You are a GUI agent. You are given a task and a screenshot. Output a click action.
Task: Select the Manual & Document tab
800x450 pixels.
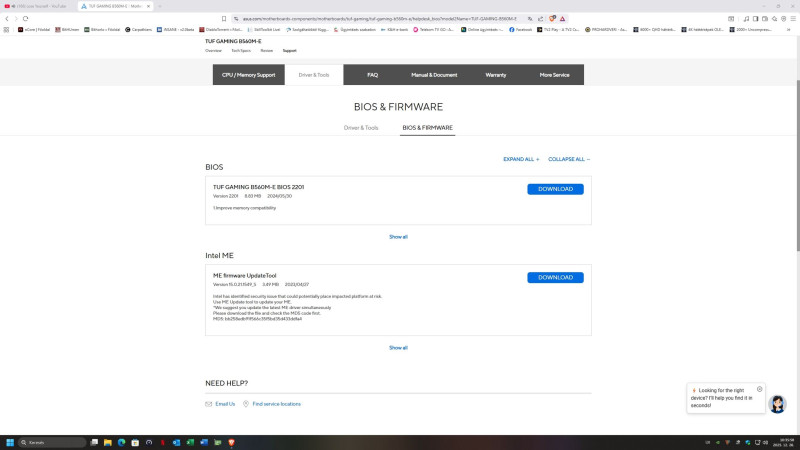click(x=434, y=74)
